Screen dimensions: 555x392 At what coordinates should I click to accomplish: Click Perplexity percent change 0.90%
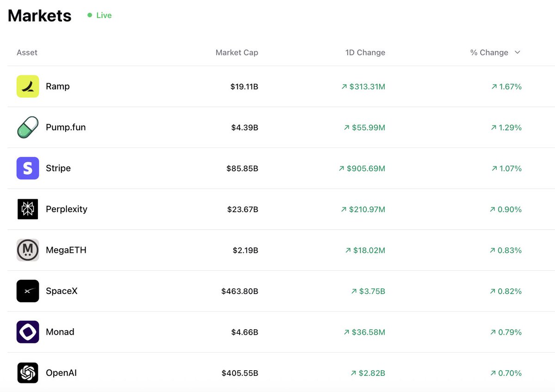click(x=506, y=209)
